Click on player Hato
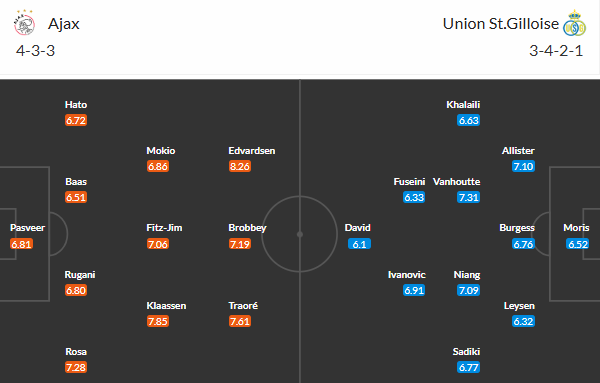Screen dimensions: 600x383 point(76,105)
